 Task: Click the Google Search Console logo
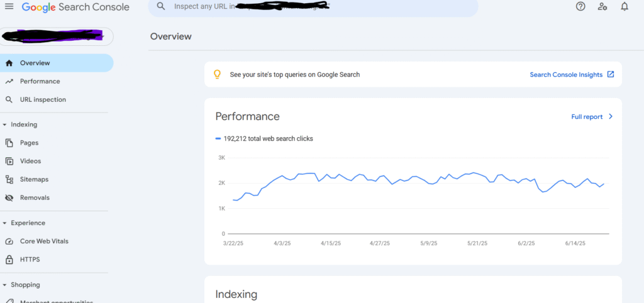pyautogui.click(x=75, y=7)
